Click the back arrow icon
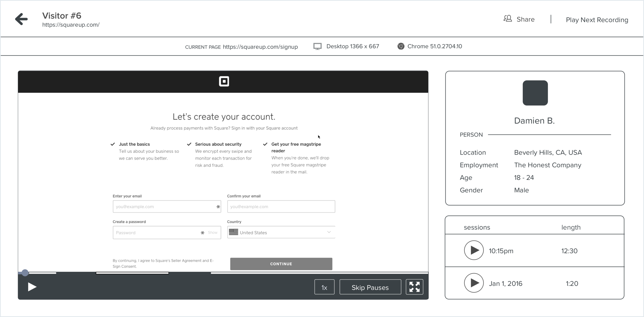The image size is (644, 317). point(21,19)
